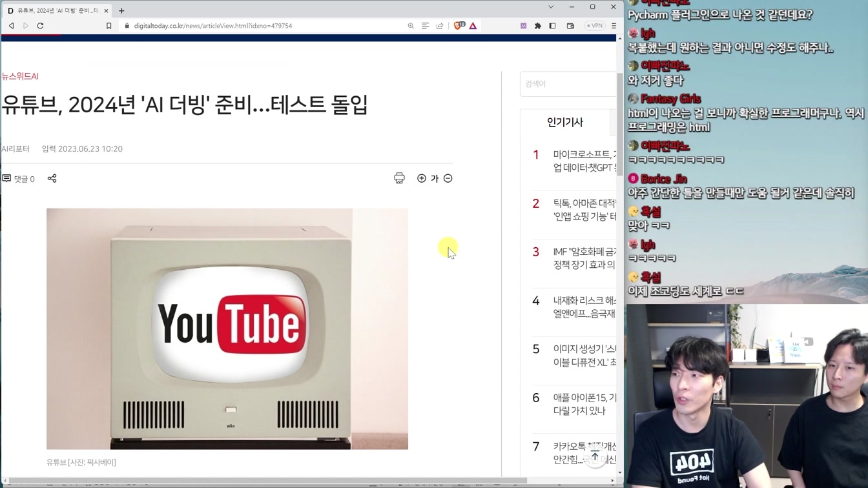This screenshot has height=488, width=868.
Task: Click chat message '맞아 ㅋㅋ'
Action: coord(648,226)
